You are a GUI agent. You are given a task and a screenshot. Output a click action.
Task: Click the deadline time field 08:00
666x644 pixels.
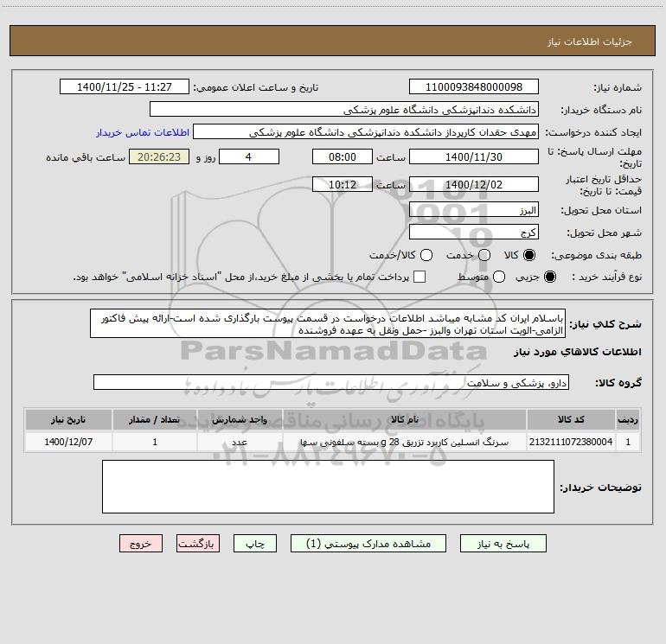pos(343,157)
